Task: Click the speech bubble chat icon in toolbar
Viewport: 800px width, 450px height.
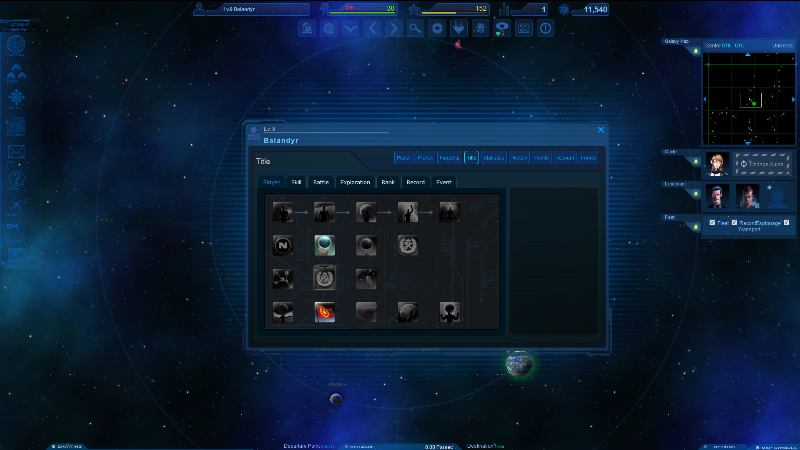Action: click(x=502, y=28)
